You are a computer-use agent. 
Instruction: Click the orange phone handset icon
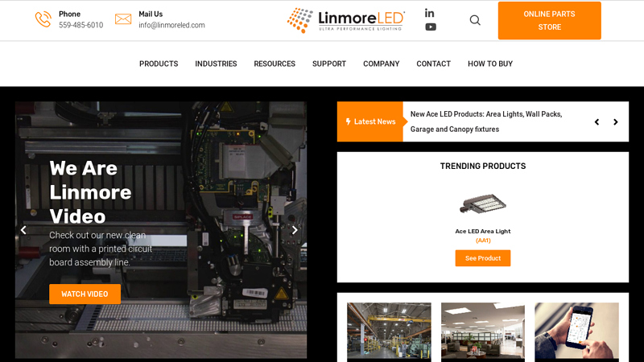click(x=43, y=19)
